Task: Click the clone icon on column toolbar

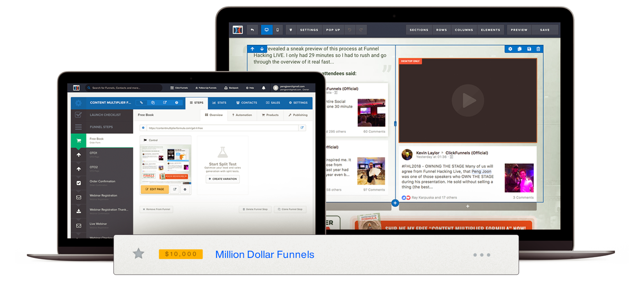Action: (x=520, y=49)
